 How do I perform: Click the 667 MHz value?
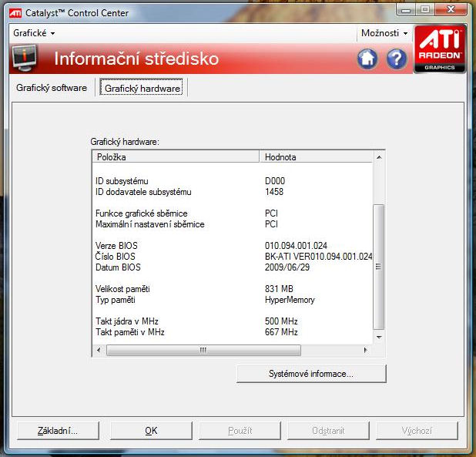point(281,332)
